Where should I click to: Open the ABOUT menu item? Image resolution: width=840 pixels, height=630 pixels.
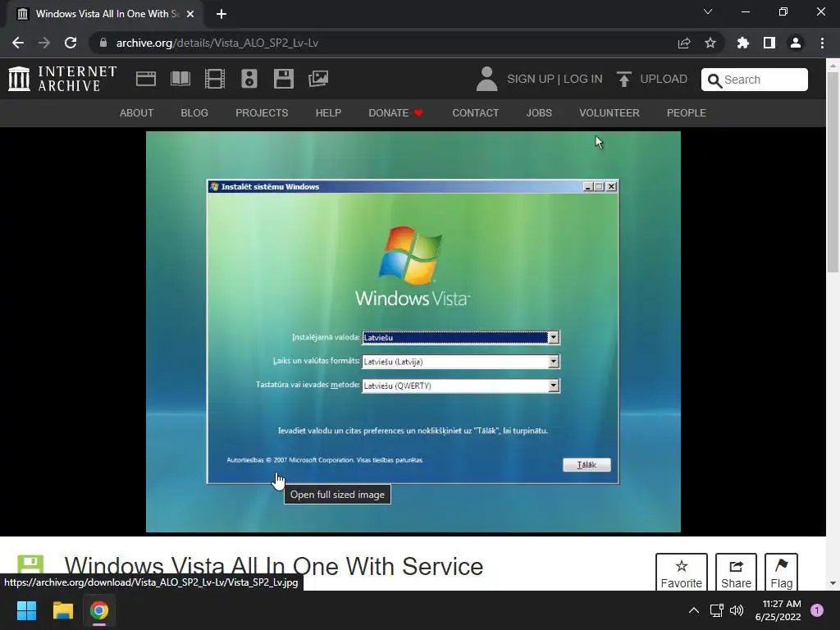pos(137,113)
